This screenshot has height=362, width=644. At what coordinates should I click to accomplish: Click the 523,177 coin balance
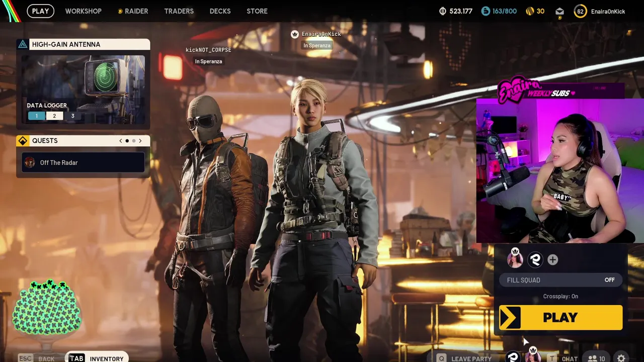coord(461,11)
